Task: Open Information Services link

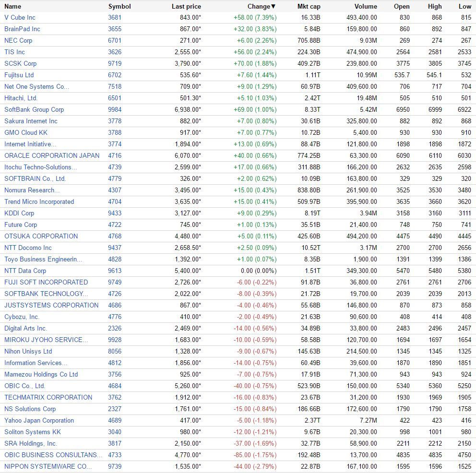Action: (x=36, y=364)
